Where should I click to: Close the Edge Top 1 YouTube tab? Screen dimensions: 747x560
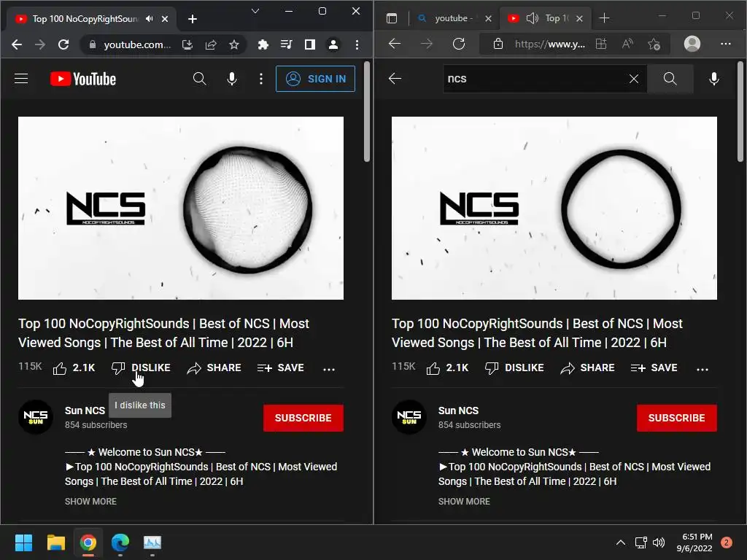pyautogui.click(x=579, y=18)
